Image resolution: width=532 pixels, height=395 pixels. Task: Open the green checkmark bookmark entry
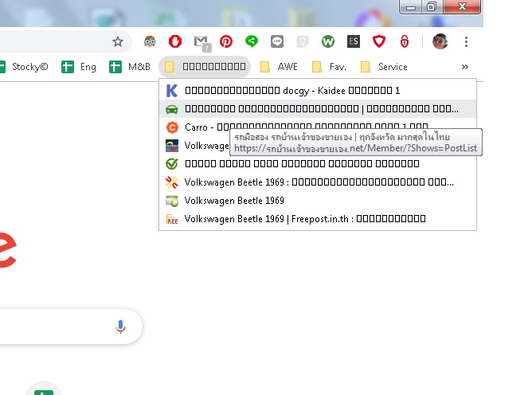(318, 164)
